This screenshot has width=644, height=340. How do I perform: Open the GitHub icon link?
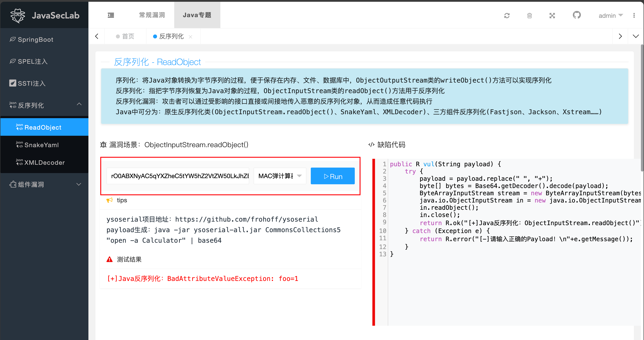click(576, 15)
